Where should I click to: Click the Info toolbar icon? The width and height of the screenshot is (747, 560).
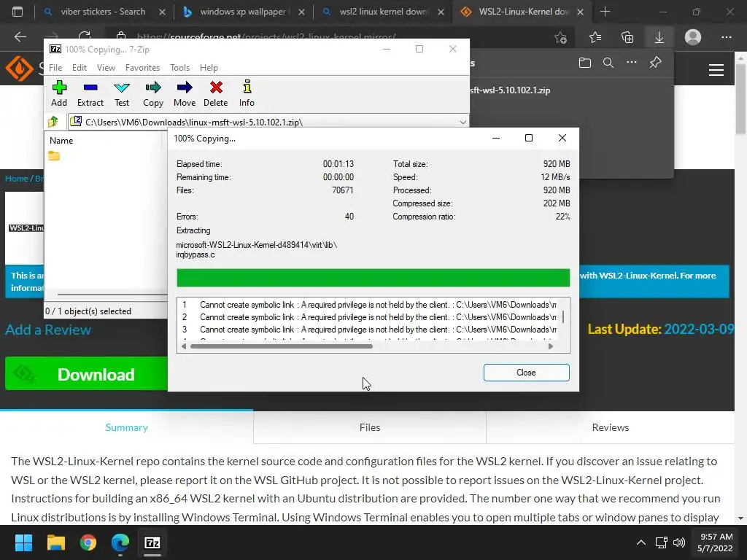coord(247,94)
